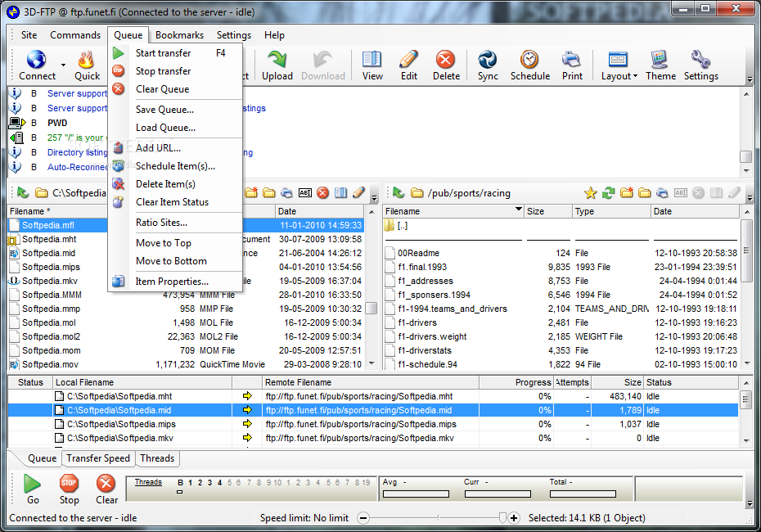761x532 pixels.
Task: Click the local pane red delete icon
Action: click(322, 192)
